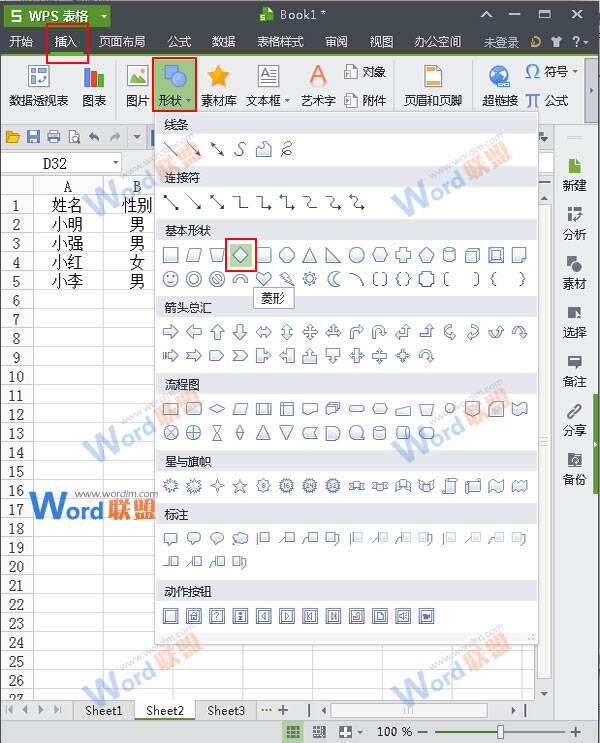Image resolution: width=600 pixels, height=743 pixels.
Task: Click the horizontal scrollbar at bottom
Action: coord(409,710)
